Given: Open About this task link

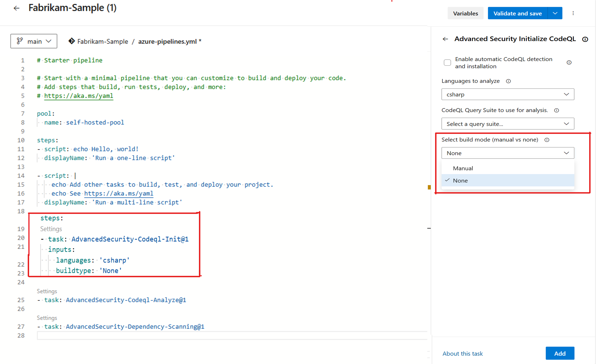Looking at the screenshot, I should point(462,354).
